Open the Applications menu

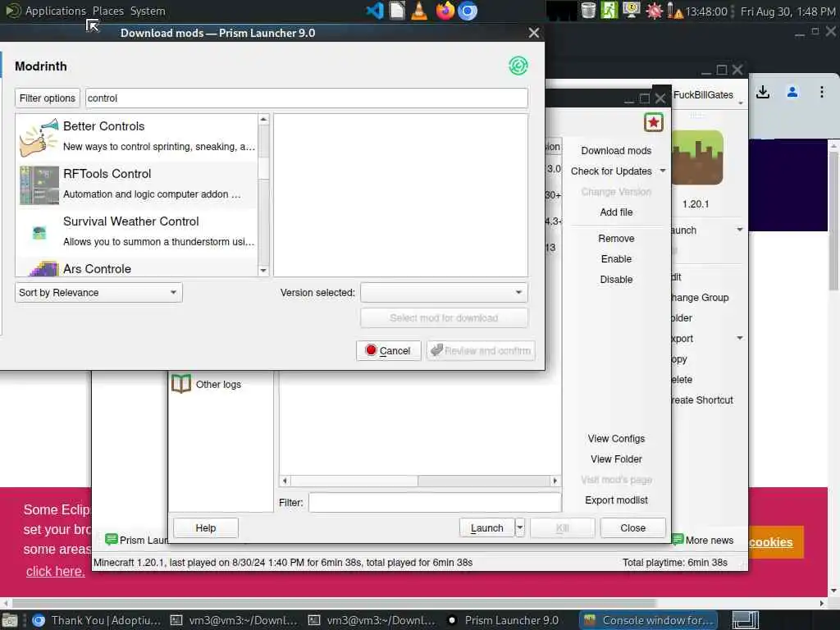[55, 11]
